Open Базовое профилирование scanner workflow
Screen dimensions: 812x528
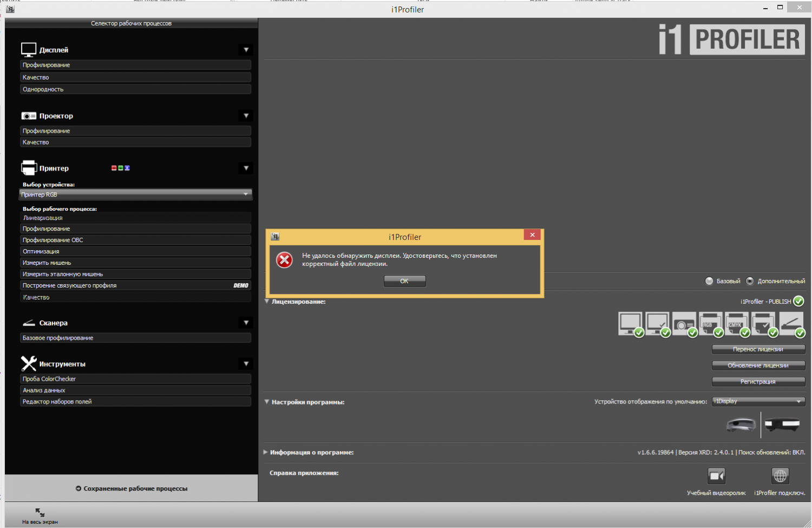point(136,338)
